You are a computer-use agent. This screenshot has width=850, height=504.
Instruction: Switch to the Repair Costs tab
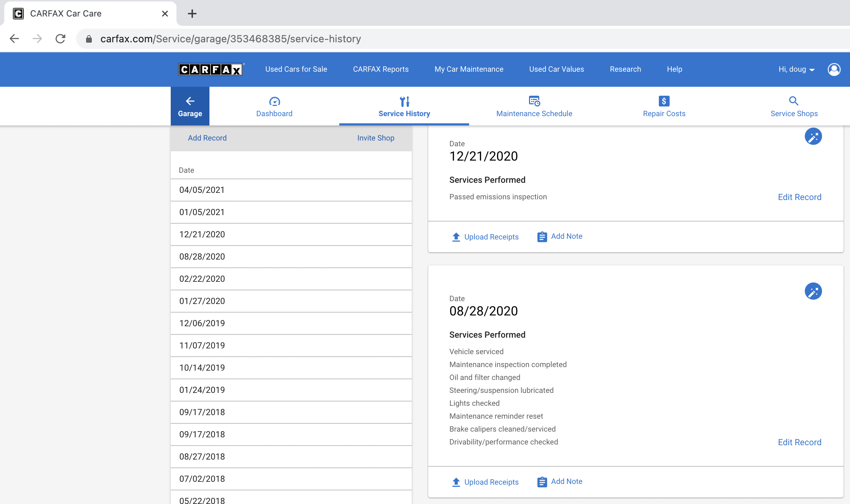(x=664, y=106)
